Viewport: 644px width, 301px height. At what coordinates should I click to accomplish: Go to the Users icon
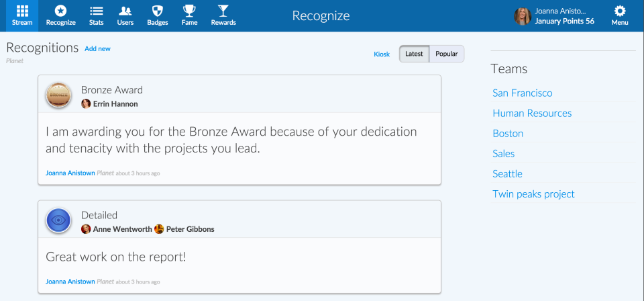(125, 11)
